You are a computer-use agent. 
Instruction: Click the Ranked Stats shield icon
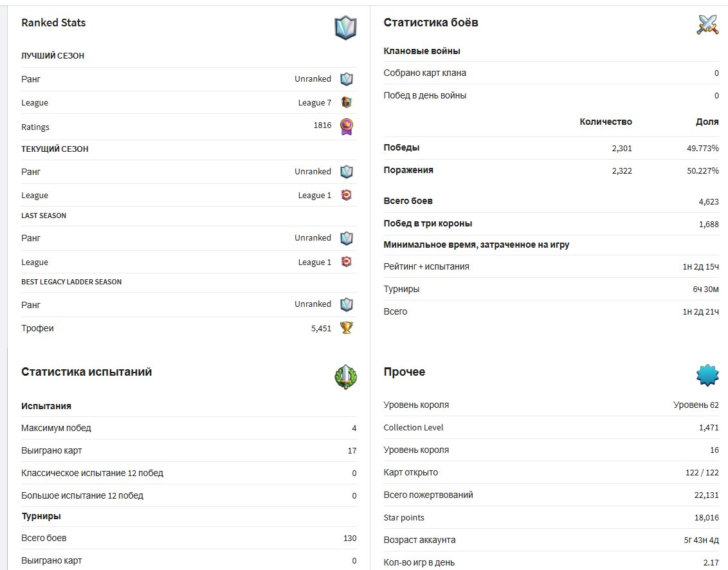[345, 28]
